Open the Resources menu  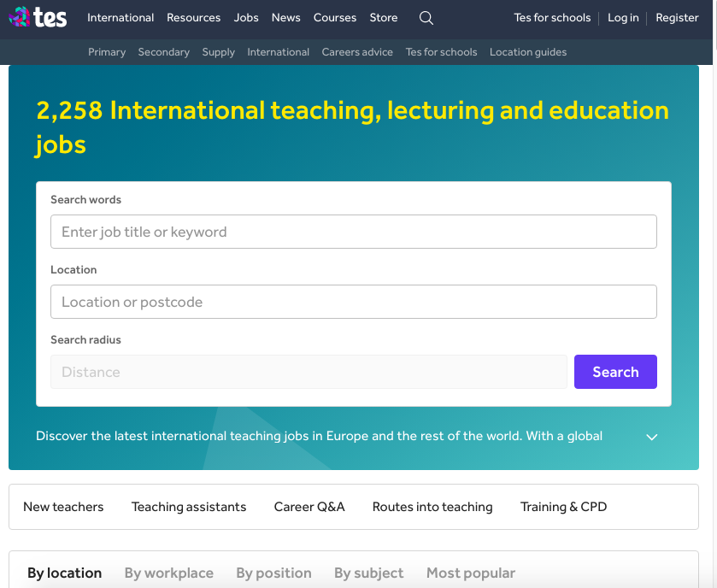193,18
